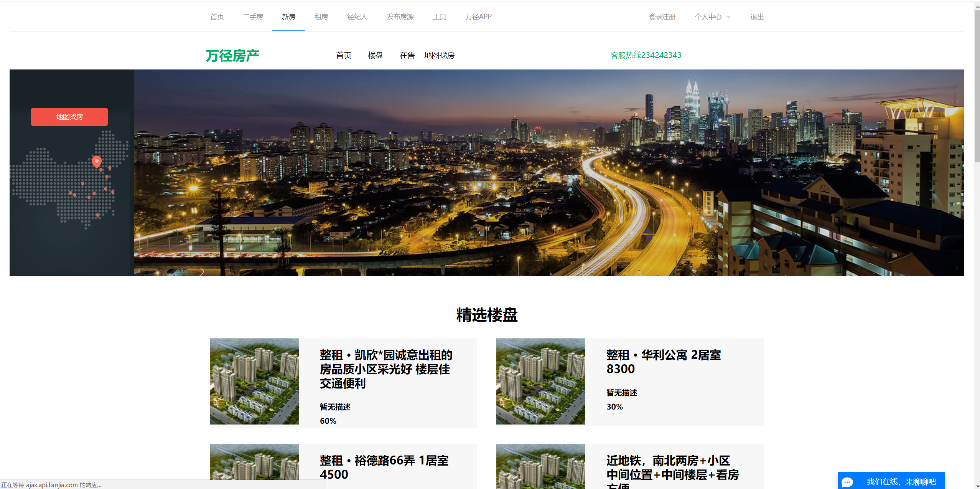Open 在售 listings link
The image size is (980, 489).
[407, 55]
